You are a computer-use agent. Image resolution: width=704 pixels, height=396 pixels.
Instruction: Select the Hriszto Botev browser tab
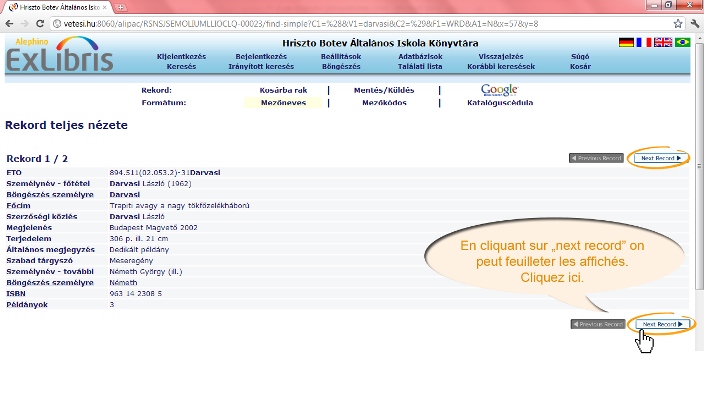pyautogui.click(x=58, y=7)
